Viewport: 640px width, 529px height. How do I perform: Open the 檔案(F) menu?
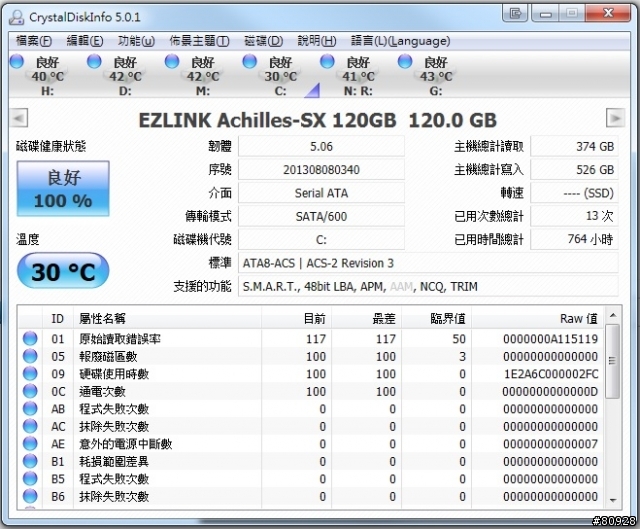[x=33, y=41]
